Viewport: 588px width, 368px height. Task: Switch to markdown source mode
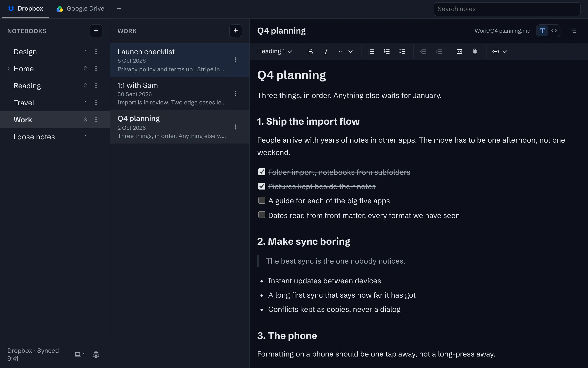[x=554, y=31]
